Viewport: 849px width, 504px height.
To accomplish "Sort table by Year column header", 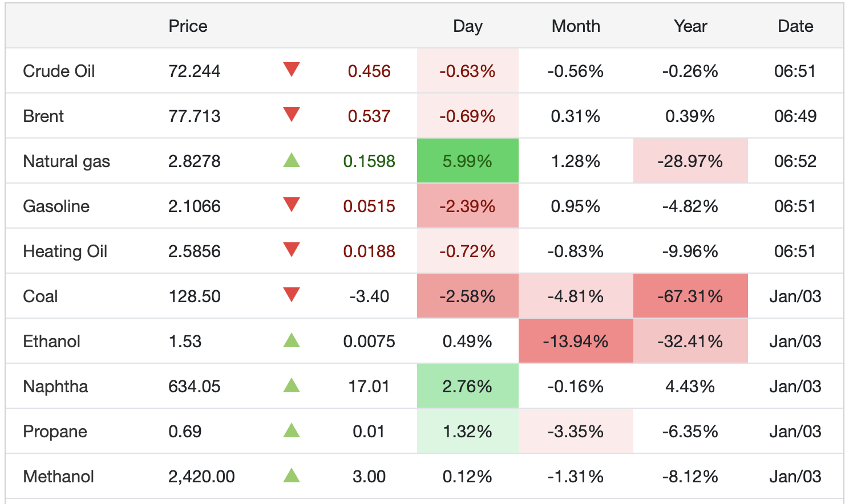I will [x=690, y=26].
